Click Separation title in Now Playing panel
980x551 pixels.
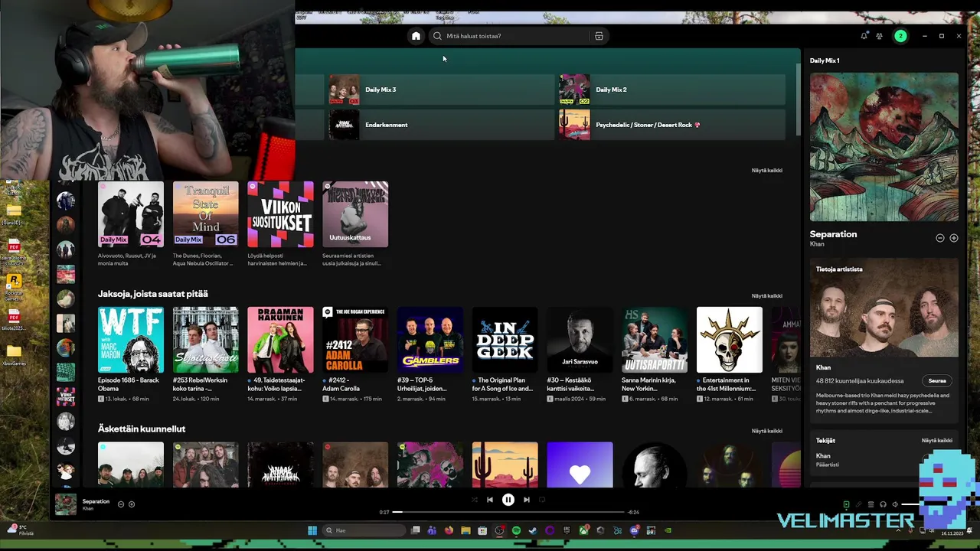tap(833, 234)
